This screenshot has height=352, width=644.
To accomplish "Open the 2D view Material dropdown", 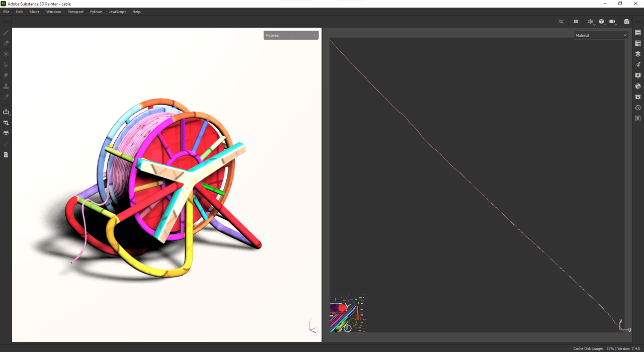I will [x=601, y=35].
